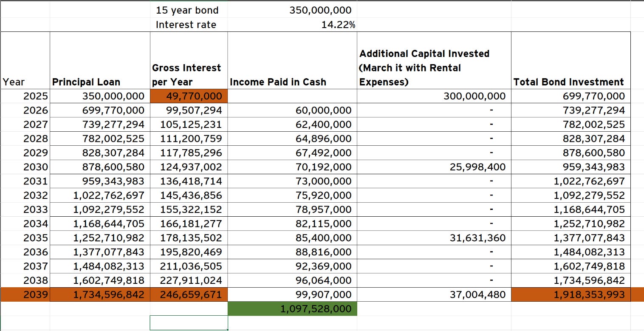
Task: Select gross interest 124,937,002
Action: [189, 167]
